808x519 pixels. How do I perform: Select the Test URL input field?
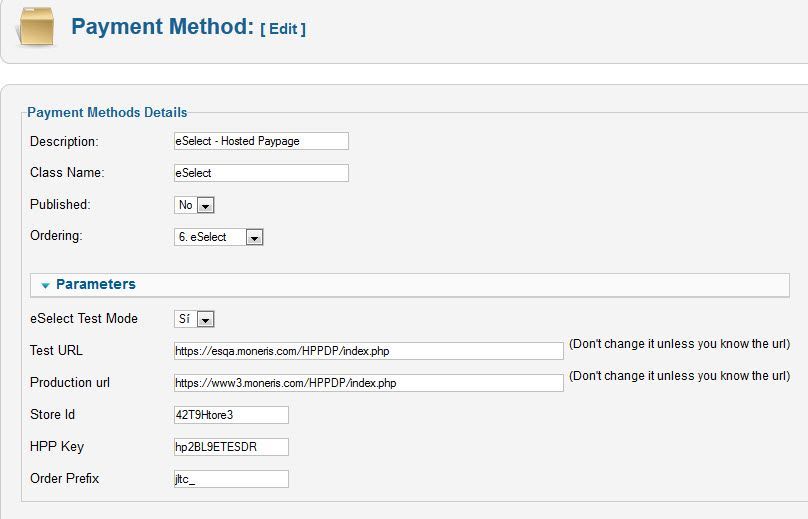pyautogui.click(x=368, y=351)
